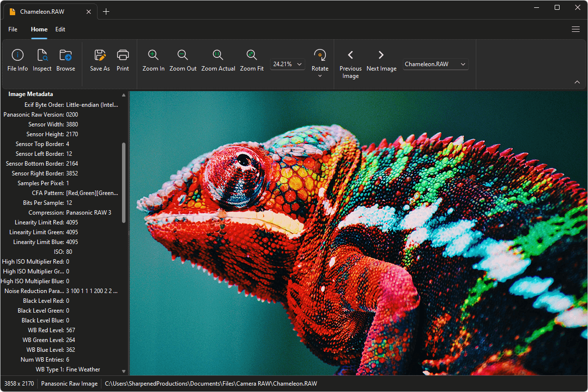Click the Save As icon
588x392 pixels.
click(x=99, y=60)
